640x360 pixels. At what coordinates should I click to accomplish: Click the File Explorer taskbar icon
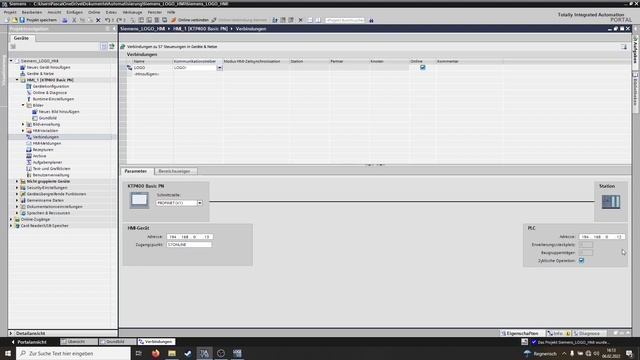pos(172,353)
